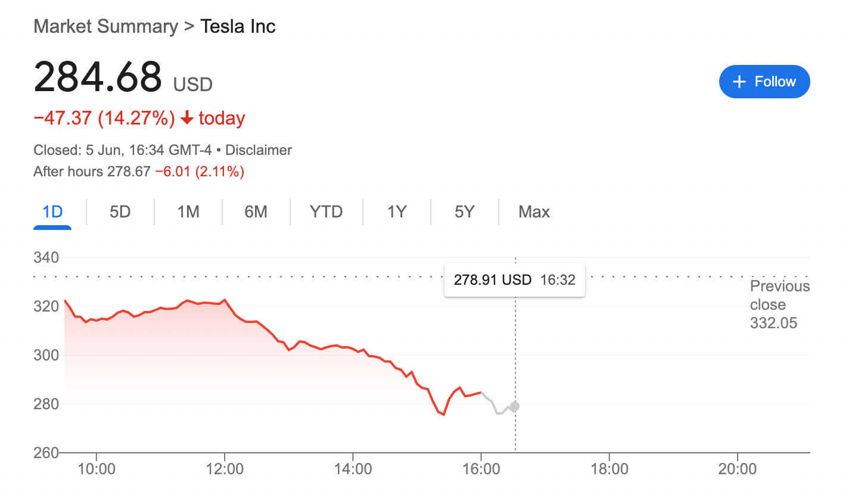Open the Disclaimer link
The image size is (858, 504).
[x=259, y=150]
